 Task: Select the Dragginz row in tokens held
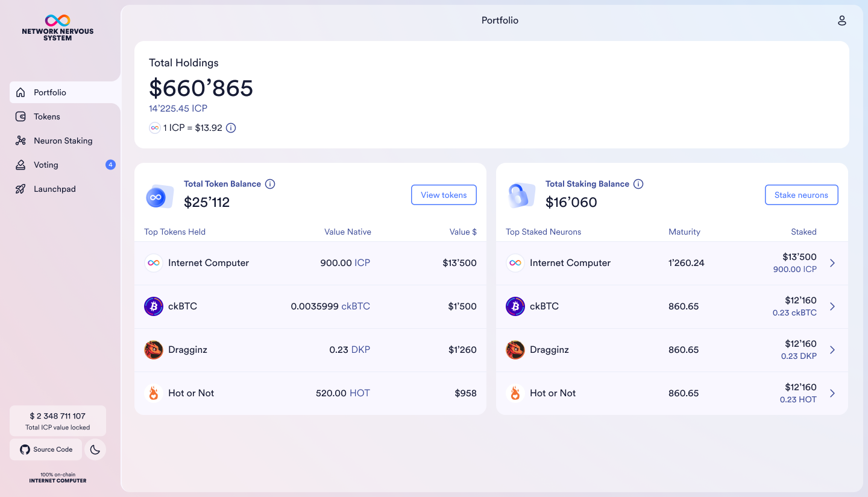[310, 350]
